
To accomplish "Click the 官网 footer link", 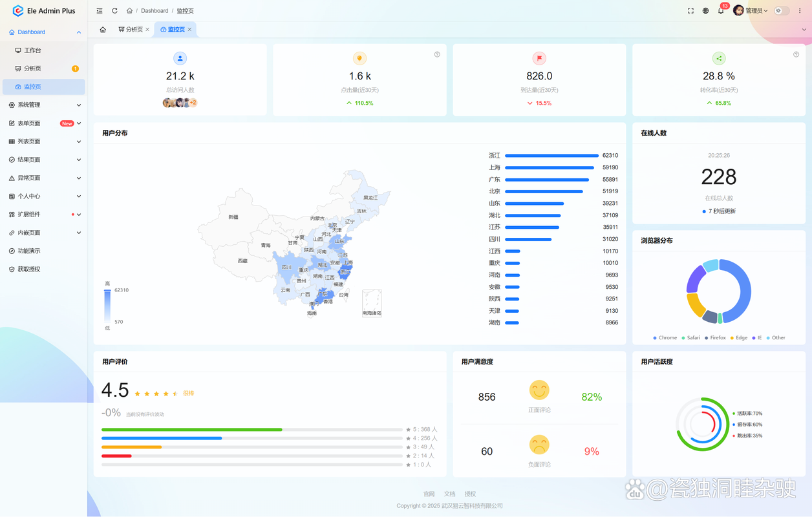I will click(429, 493).
